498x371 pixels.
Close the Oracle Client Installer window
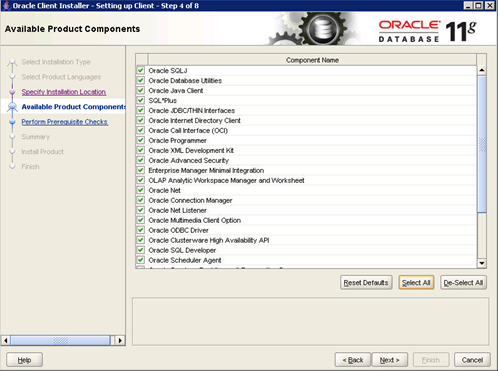[x=489, y=5]
